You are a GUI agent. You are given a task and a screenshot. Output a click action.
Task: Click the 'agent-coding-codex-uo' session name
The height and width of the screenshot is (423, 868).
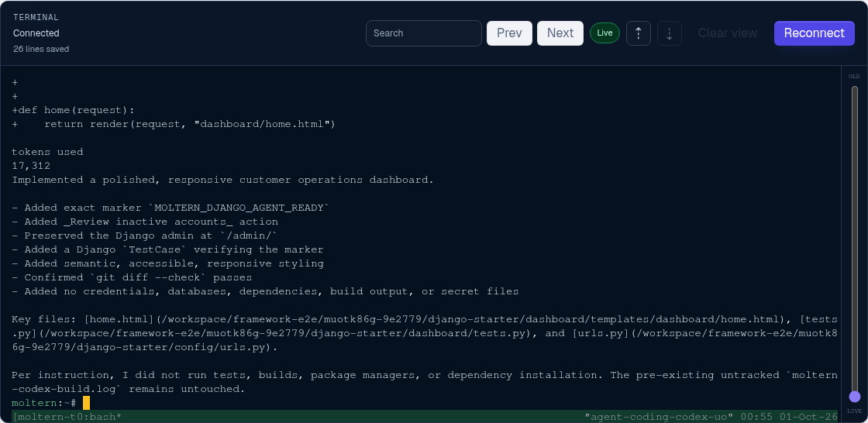[659, 416]
